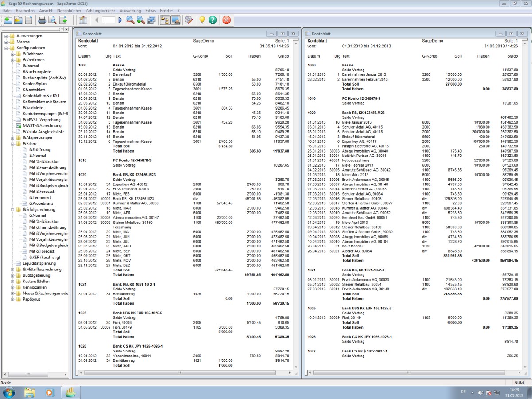This screenshot has width=532, height=399.
Task: Open the Ansicht menu
Action: (x=46, y=10)
